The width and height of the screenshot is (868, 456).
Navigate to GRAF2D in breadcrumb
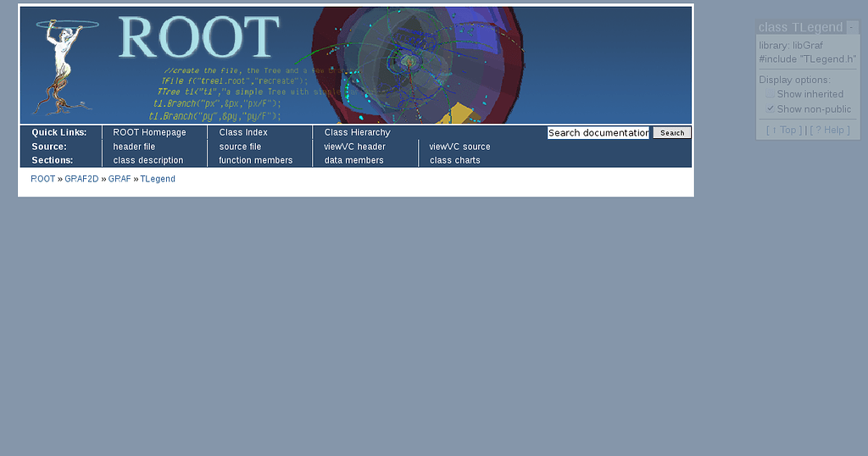click(x=81, y=179)
